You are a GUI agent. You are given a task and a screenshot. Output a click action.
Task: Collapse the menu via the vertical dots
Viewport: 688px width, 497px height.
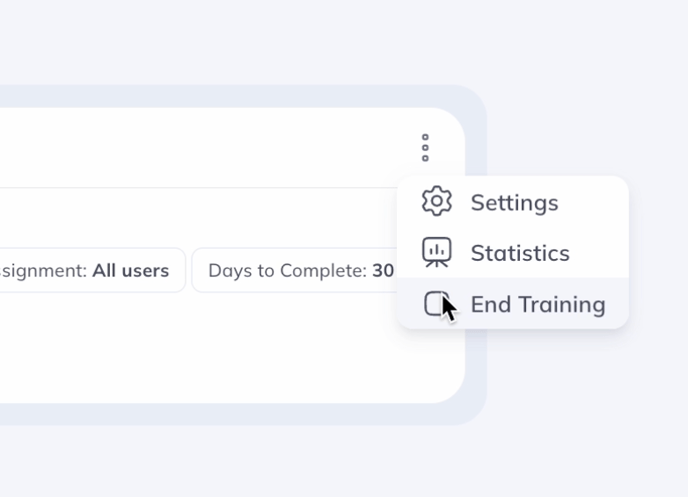point(425,147)
